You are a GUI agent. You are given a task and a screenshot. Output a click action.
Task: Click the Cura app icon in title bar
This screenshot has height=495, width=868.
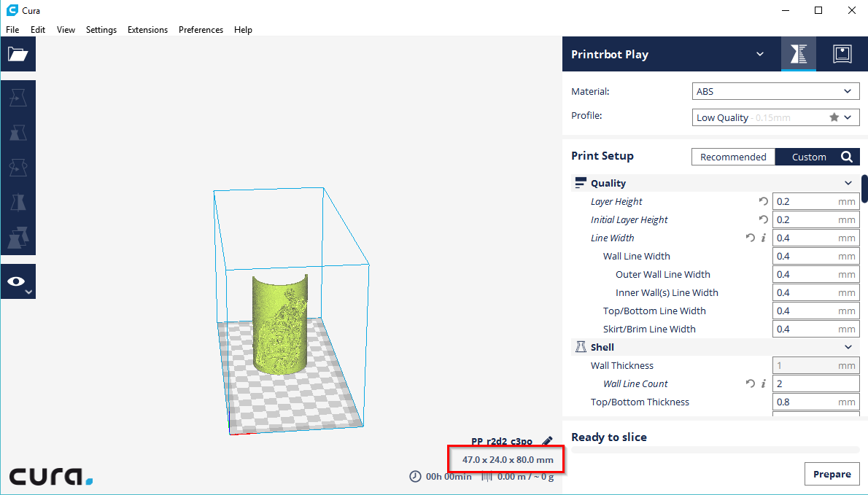[12, 10]
